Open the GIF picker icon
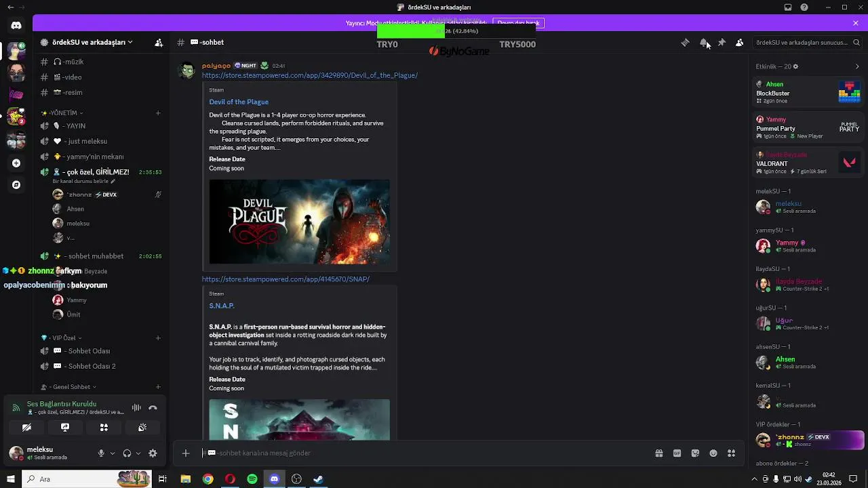 677,453
